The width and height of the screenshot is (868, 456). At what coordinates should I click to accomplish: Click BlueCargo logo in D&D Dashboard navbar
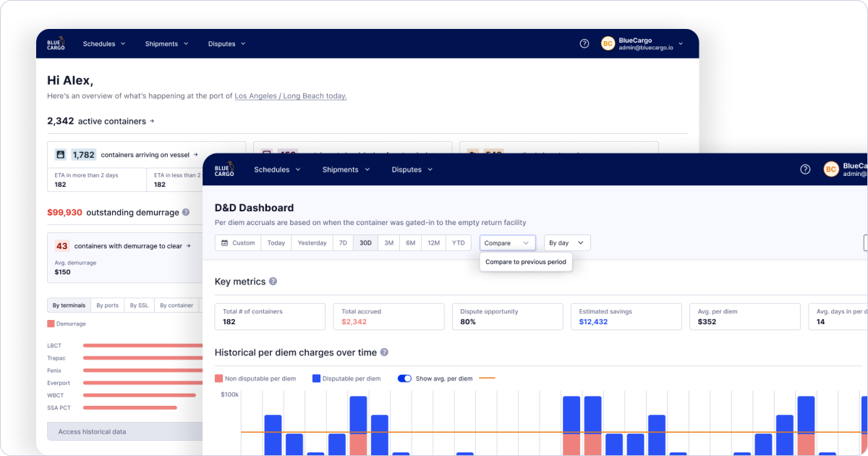click(x=224, y=169)
